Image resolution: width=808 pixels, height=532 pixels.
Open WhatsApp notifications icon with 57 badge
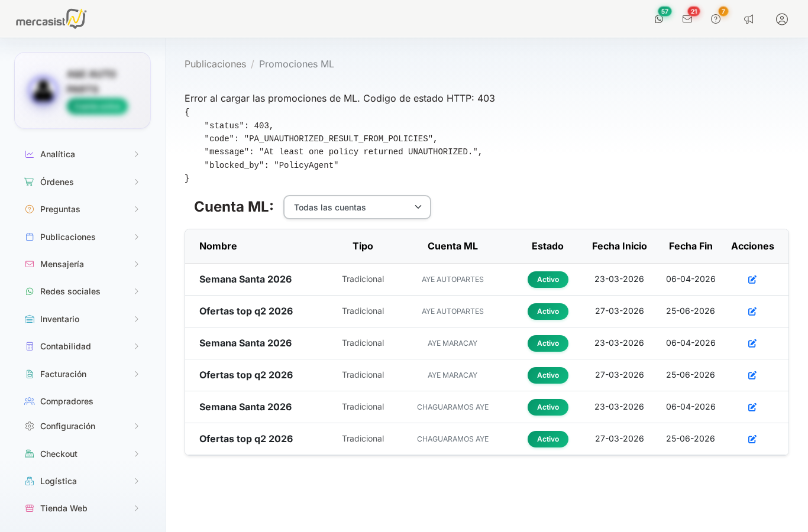(x=659, y=19)
